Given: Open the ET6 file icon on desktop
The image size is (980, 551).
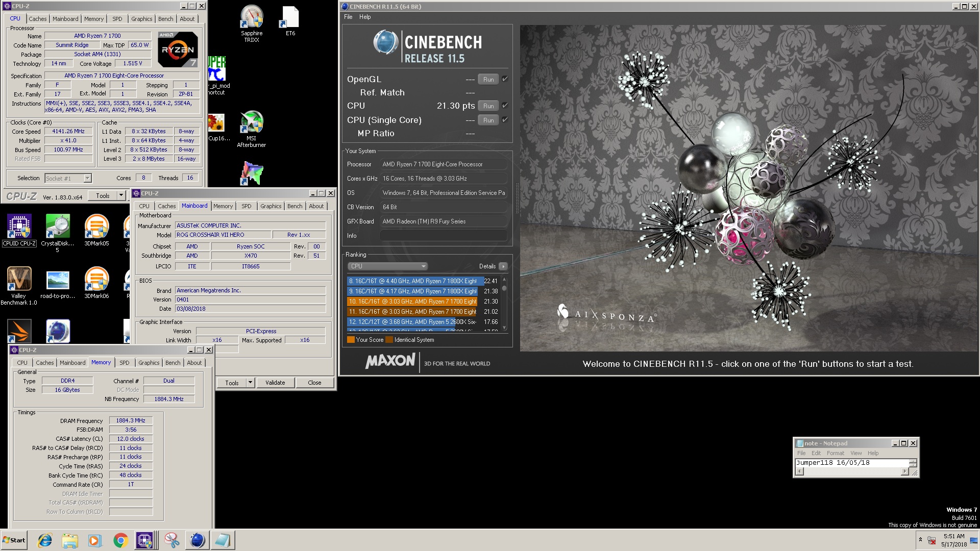Looking at the screenshot, I should click(x=290, y=21).
